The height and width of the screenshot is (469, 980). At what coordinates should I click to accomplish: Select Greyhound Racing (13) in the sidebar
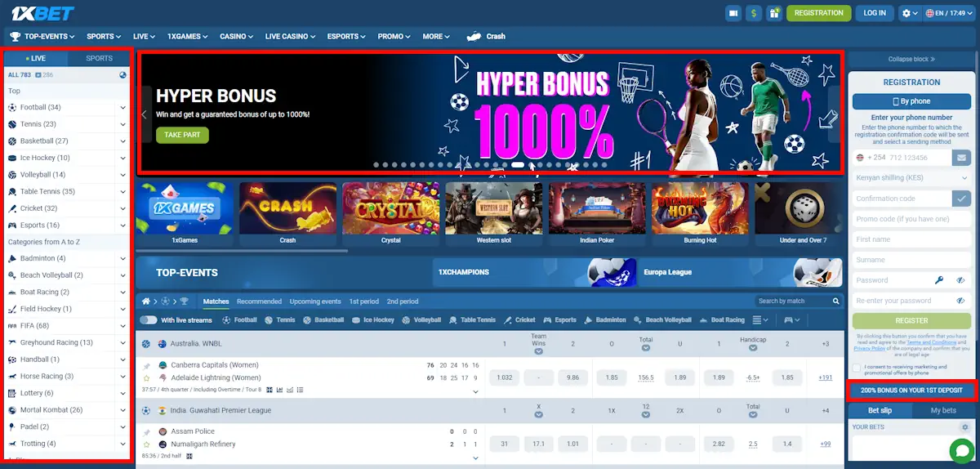56,343
